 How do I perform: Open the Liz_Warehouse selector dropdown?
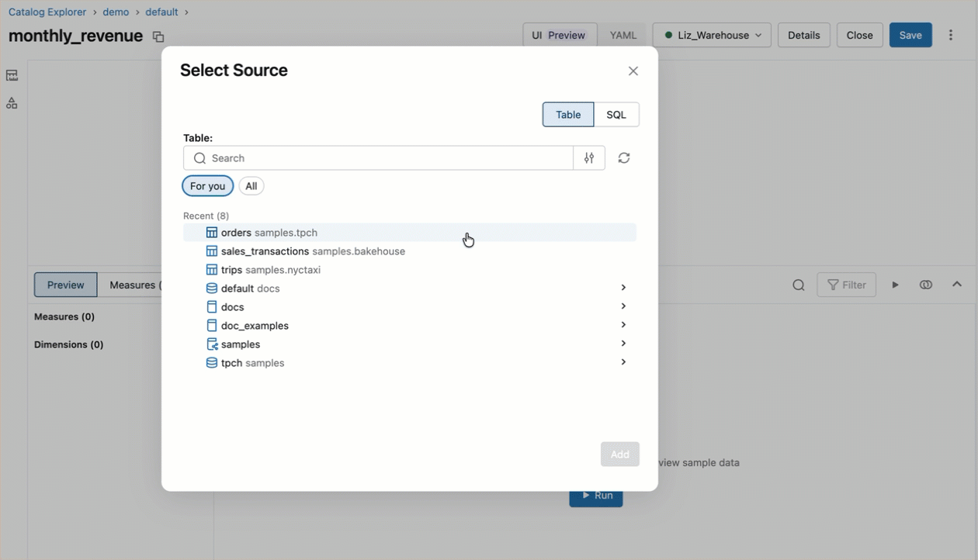pos(711,34)
